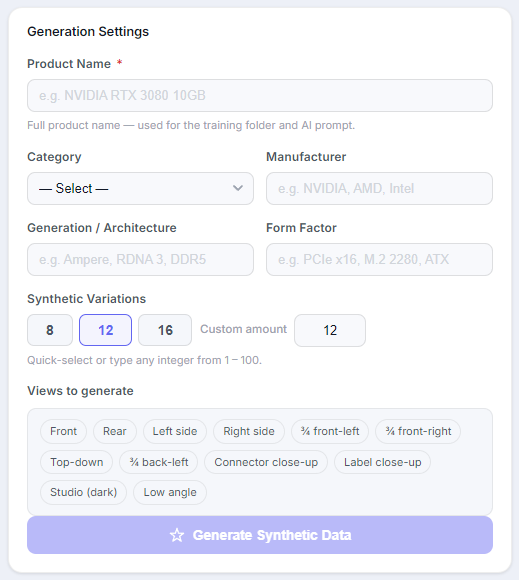The image size is (519, 580).
Task: Toggle the ¾ front-right view chip
Action: tap(418, 431)
